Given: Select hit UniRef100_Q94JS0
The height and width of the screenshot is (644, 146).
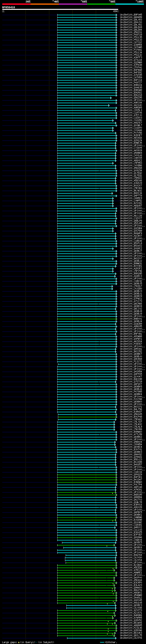Looking at the screenshot, I should point(131,22).
